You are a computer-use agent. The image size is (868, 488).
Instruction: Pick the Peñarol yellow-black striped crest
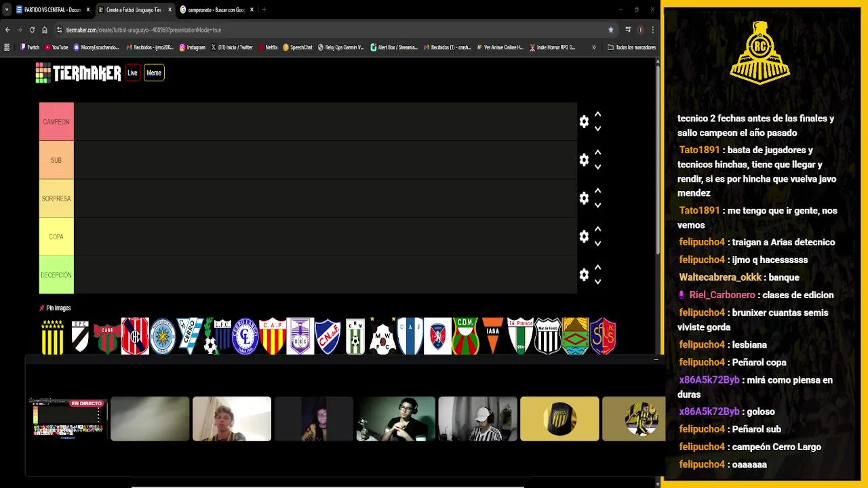tap(53, 336)
